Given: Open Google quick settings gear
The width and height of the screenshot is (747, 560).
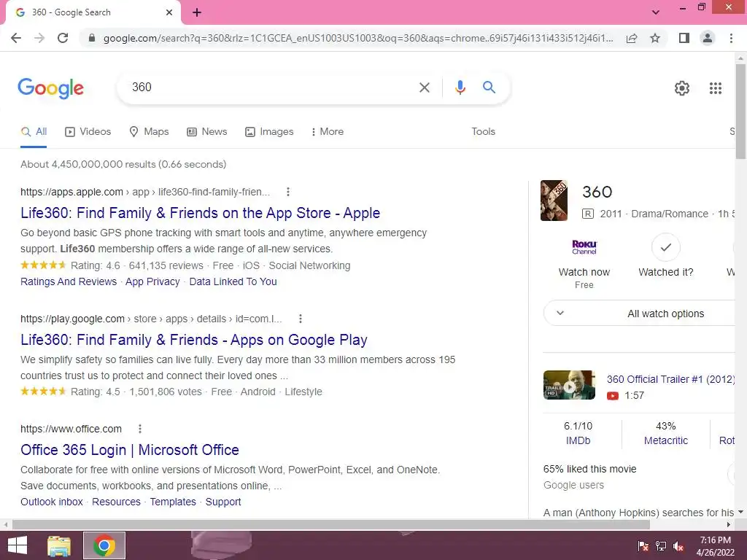Looking at the screenshot, I should 682,88.
